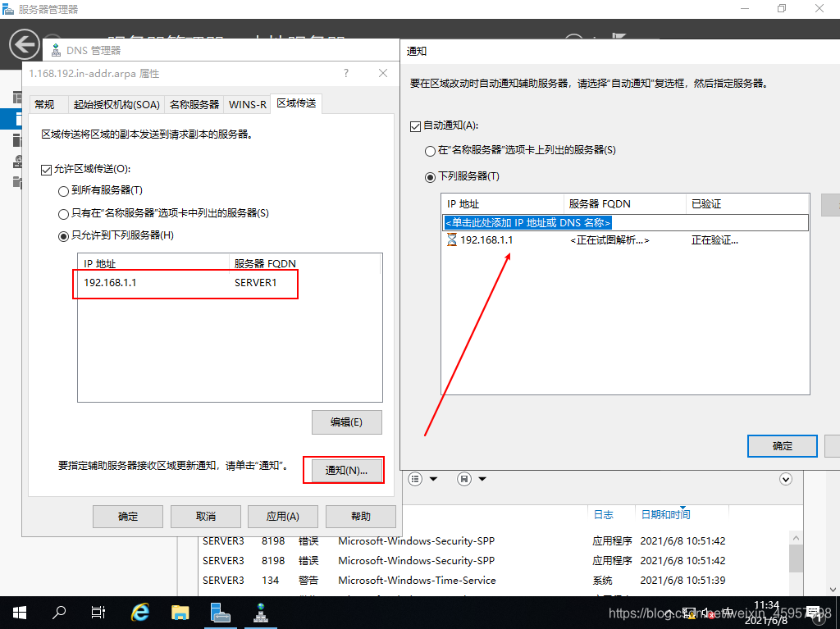The width and height of the screenshot is (840, 629).
Task: Uncheck the 允许区域传送(O) checkbox
Action: [x=47, y=170]
